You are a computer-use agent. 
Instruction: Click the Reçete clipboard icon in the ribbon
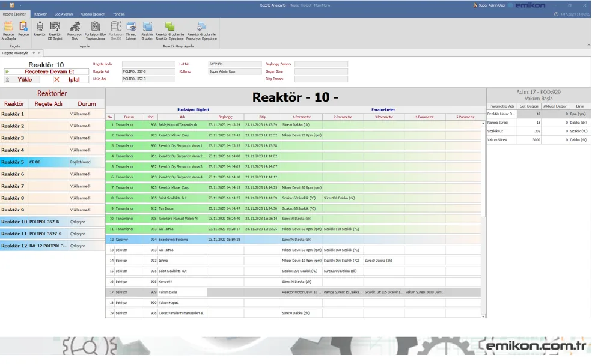[x=23, y=29]
